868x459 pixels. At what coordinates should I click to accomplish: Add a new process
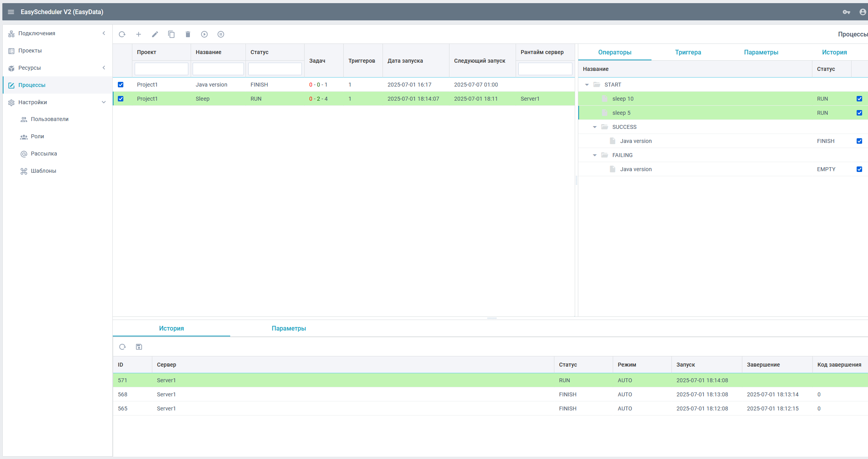139,34
